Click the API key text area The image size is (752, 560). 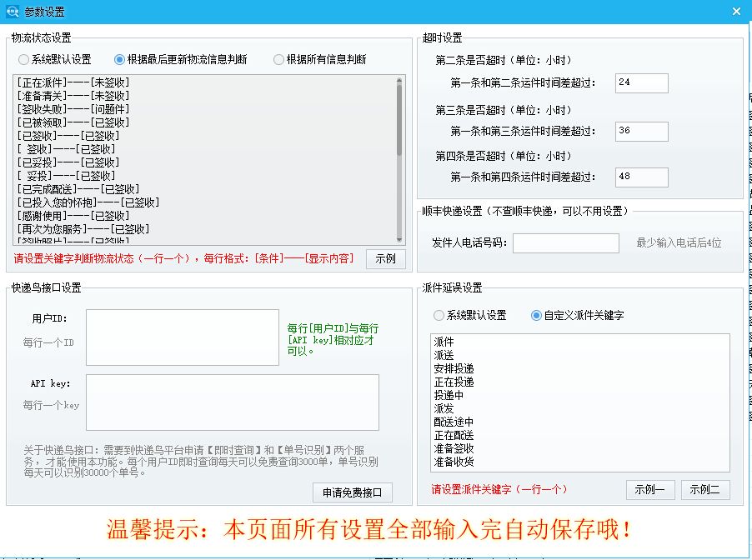[x=233, y=402]
